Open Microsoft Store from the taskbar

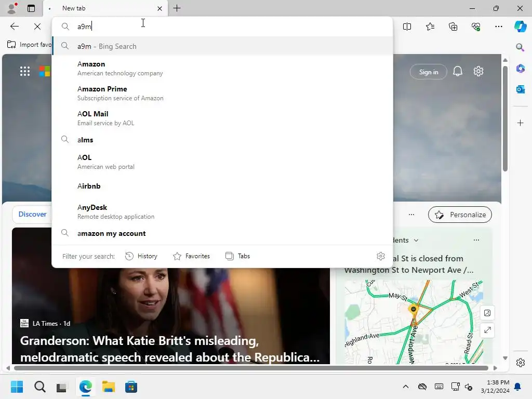tap(131, 387)
